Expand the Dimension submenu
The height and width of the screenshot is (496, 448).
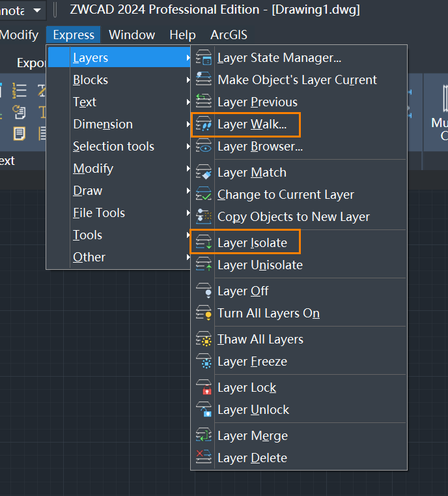point(119,124)
